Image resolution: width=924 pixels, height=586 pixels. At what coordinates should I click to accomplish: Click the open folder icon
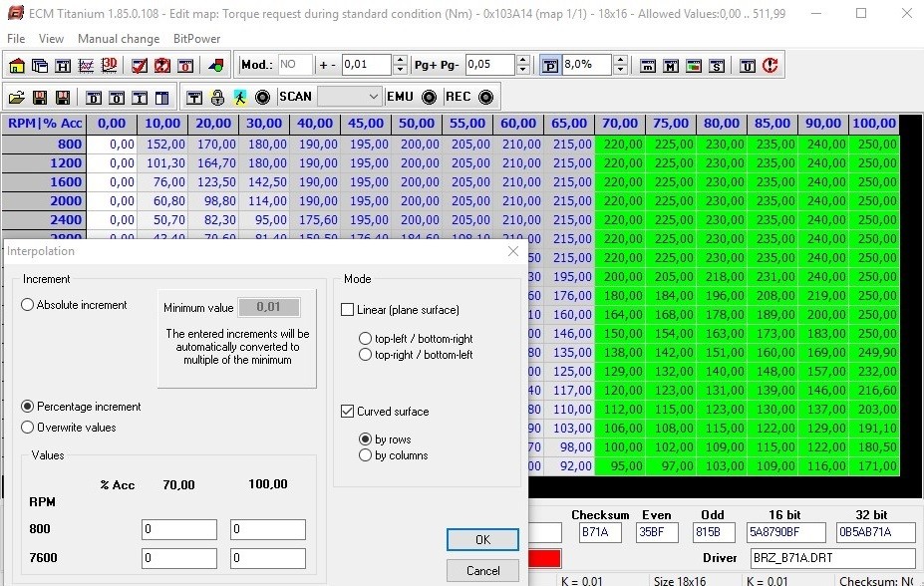coord(17,97)
